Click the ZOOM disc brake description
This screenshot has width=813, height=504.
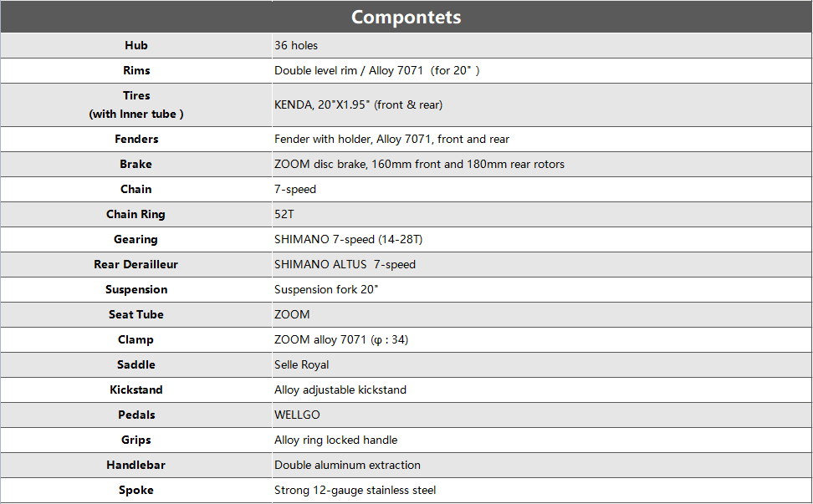tap(419, 164)
